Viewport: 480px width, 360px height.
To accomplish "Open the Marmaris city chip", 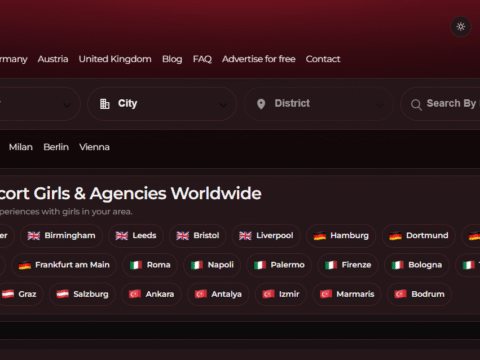I will pyautogui.click(x=347, y=294).
